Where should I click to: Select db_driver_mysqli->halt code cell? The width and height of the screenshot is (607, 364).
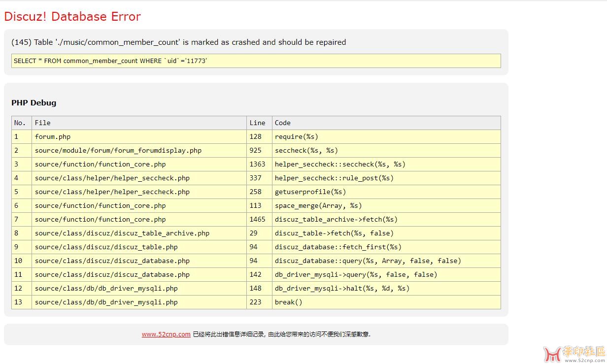[x=387, y=288]
